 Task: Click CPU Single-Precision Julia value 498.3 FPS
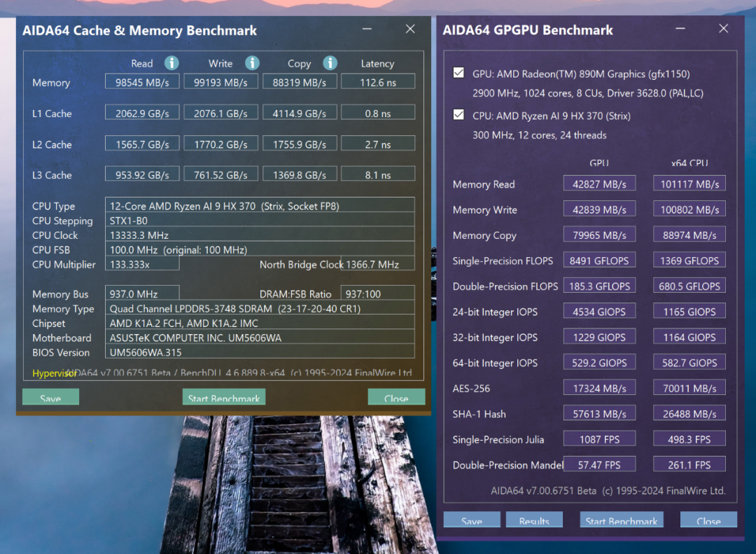click(689, 439)
